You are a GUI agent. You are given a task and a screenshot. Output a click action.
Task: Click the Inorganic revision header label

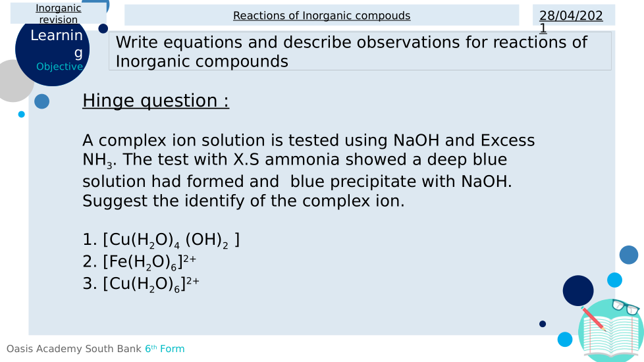(59, 14)
